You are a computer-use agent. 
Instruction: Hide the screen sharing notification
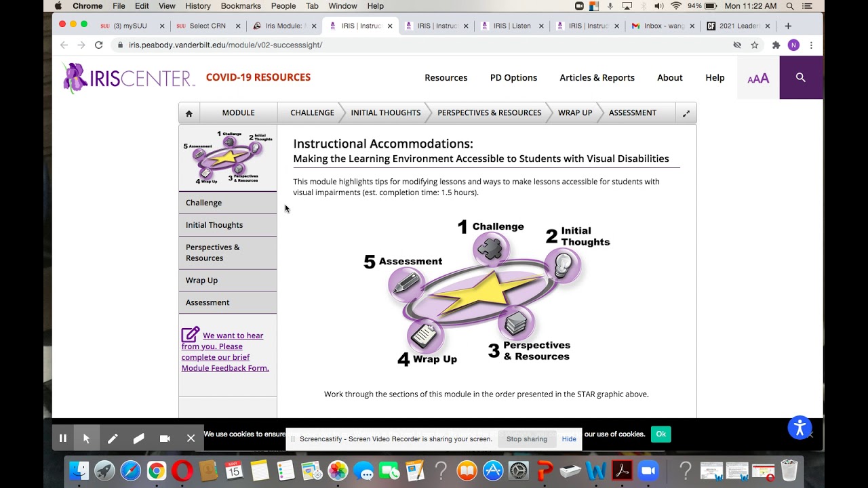click(569, 439)
